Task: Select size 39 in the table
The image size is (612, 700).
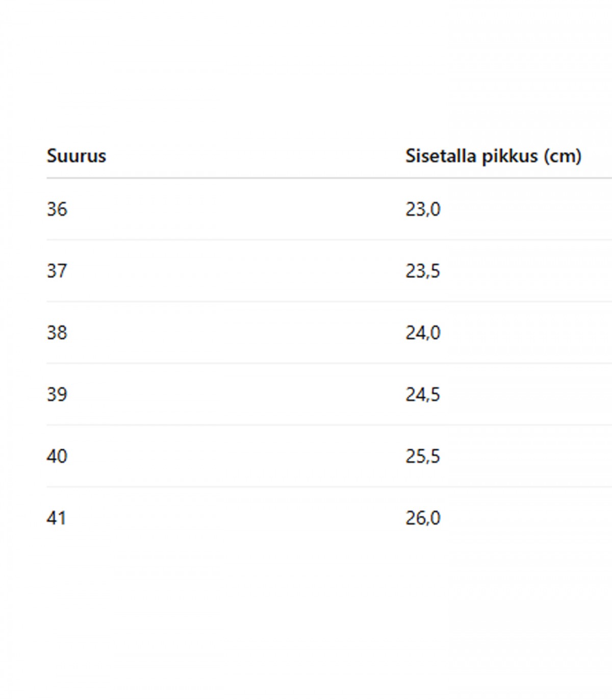Action: pyautogui.click(x=57, y=394)
